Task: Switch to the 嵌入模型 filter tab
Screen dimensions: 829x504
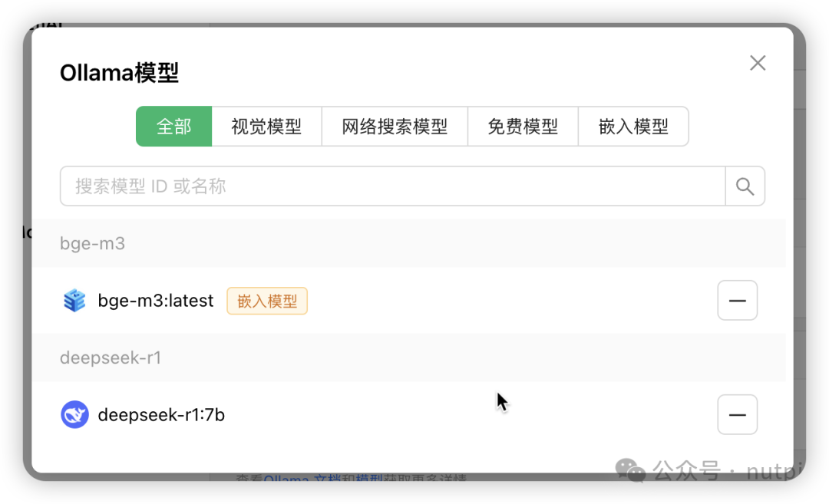Action: pyautogui.click(x=633, y=127)
